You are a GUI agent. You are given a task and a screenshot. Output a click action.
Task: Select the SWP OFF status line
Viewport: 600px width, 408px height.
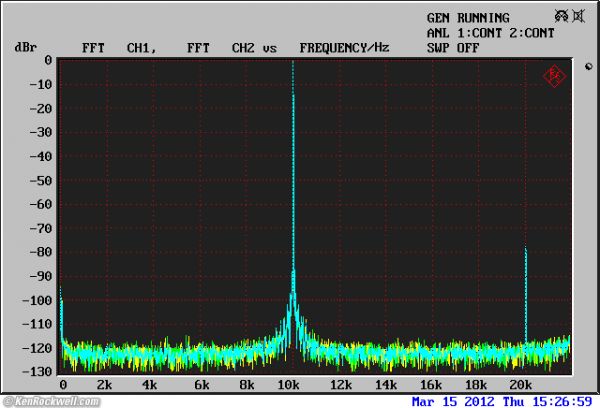pos(453,48)
